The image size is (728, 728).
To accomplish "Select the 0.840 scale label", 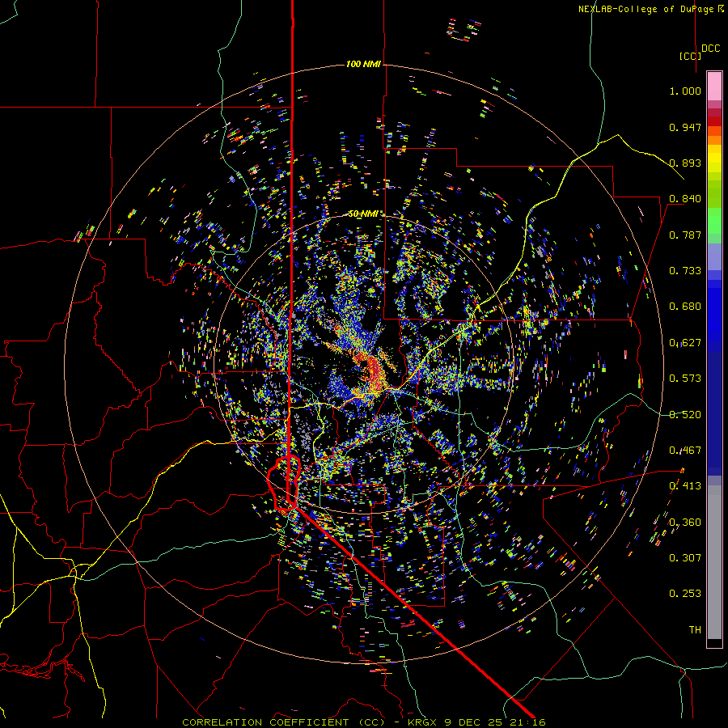I will coord(685,199).
